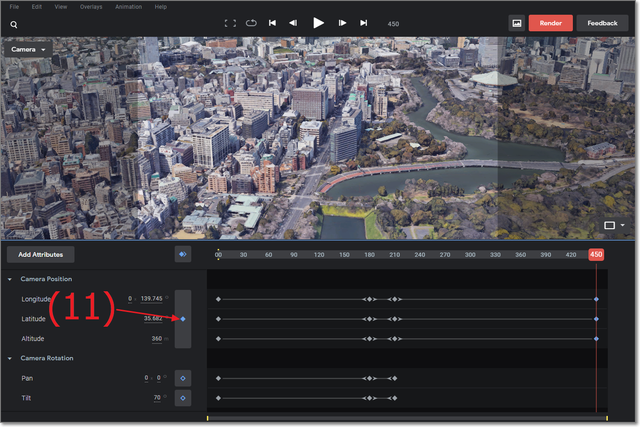Collapse the Camera Position group
Viewport: 640px width, 427px height.
[x=10, y=279]
